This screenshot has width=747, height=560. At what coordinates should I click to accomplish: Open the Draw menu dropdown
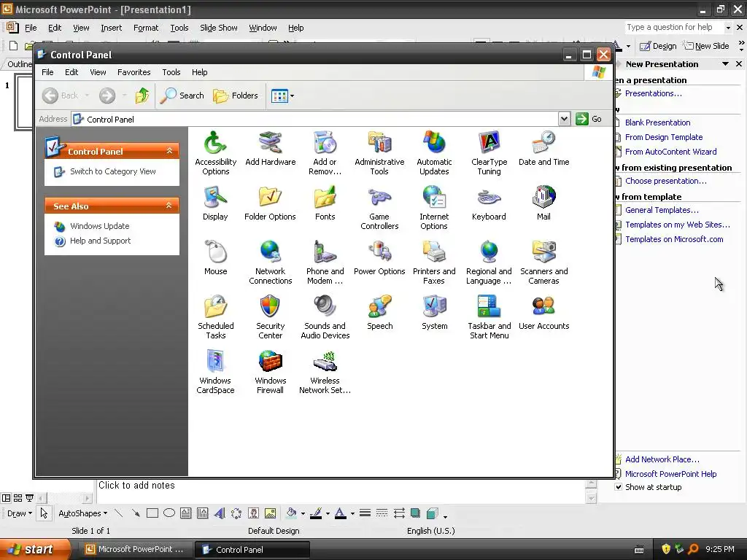[20, 513]
